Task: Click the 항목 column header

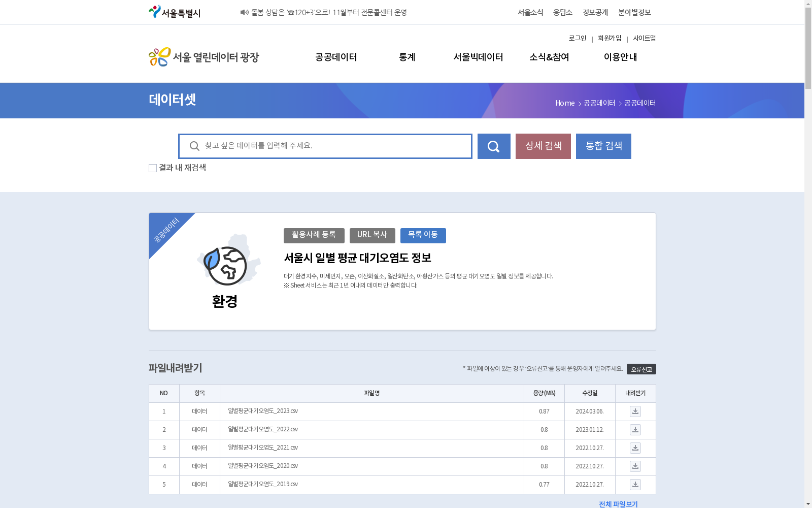Action: tap(199, 393)
